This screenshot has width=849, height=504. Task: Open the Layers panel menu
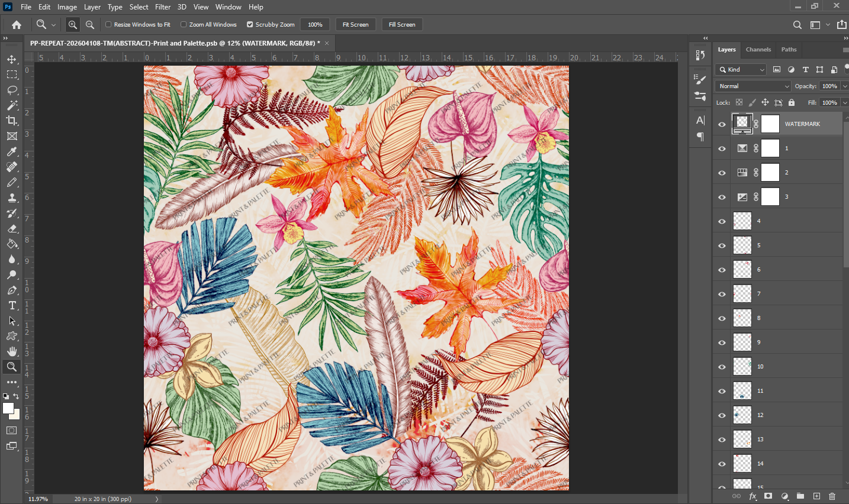[845, 50]
